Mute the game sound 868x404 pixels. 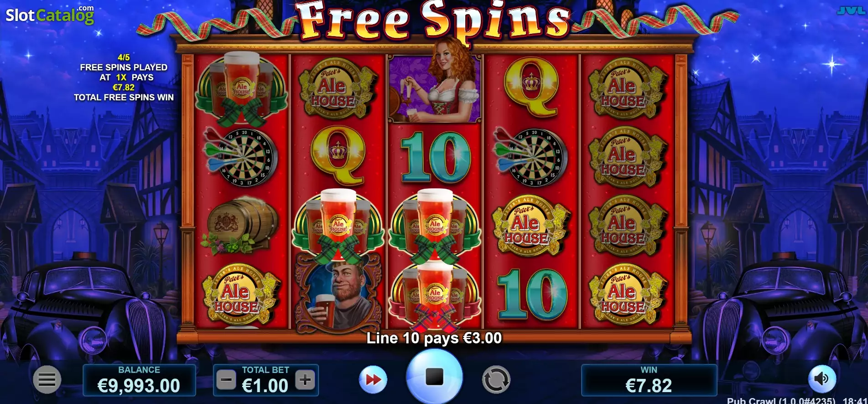pyautogui.click(x=822, y=378)
